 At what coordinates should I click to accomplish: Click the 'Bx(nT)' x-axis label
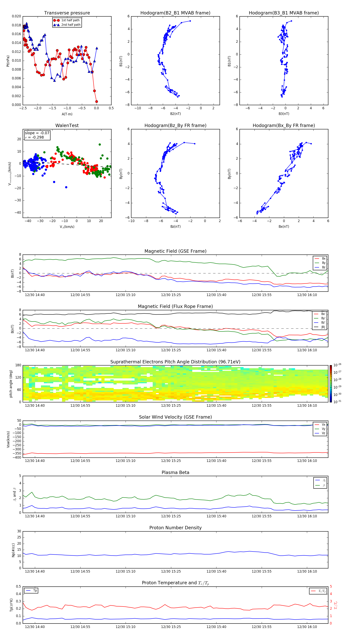coord(284,227)
